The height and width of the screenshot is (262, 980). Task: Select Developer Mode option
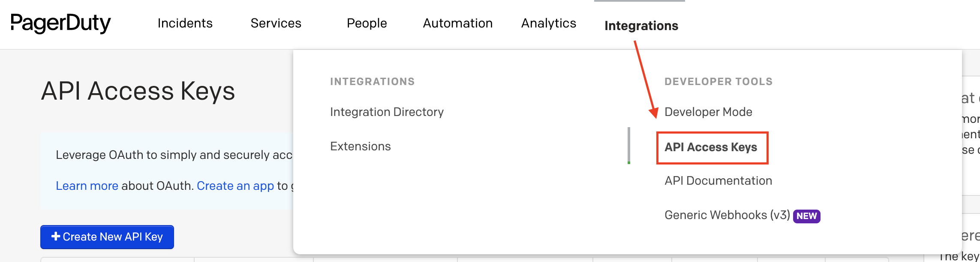pyautogui.click(x=708, y=112)
